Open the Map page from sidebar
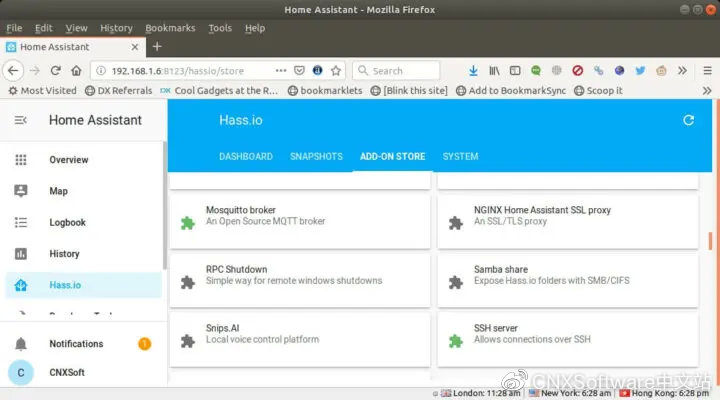The height and width of the screenshot is (400, 720). point(58,191)
